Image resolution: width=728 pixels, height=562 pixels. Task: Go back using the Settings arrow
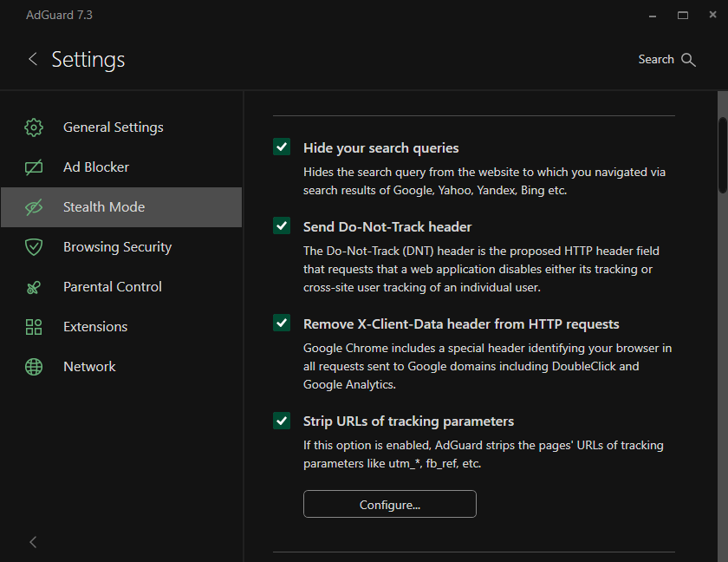point(33,59)
